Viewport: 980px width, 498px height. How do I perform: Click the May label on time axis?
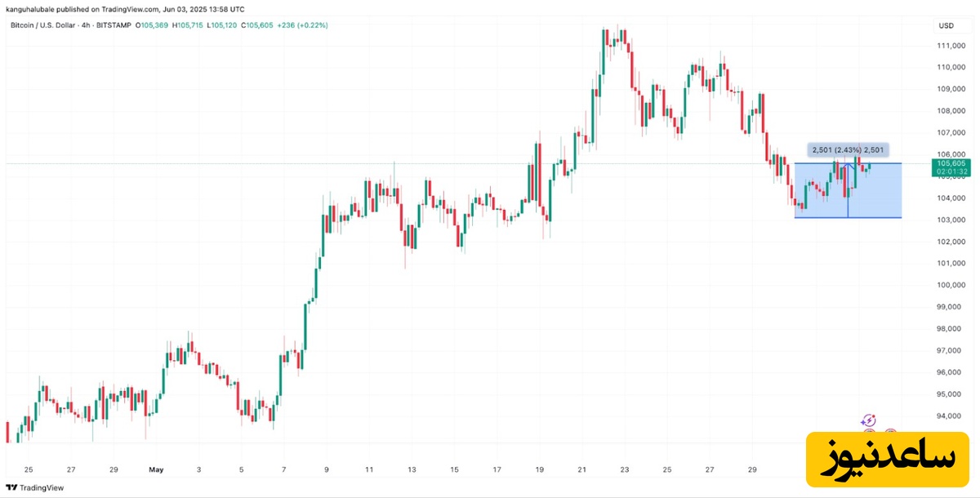pos(157,469)
